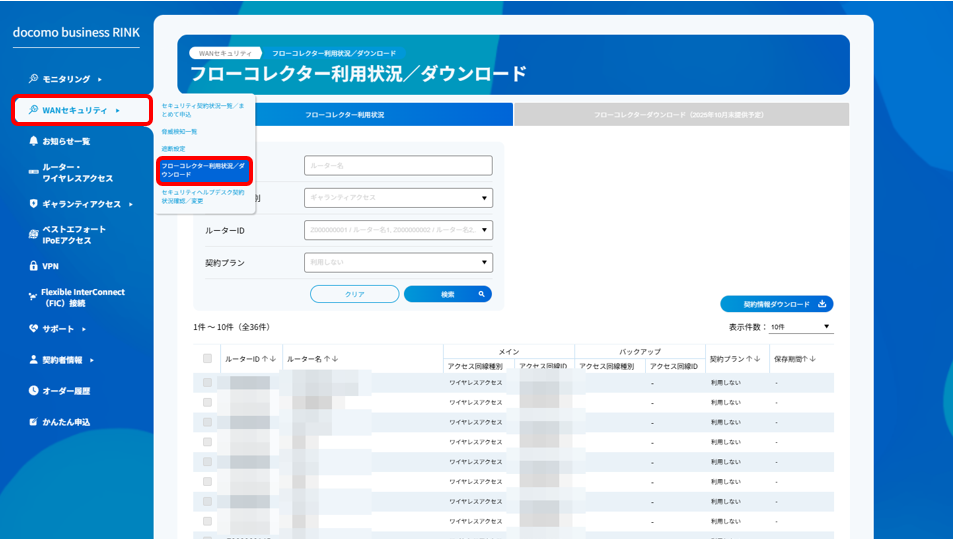Click the bell icon beside お知らせ一覧

click(x=33, y=141)
